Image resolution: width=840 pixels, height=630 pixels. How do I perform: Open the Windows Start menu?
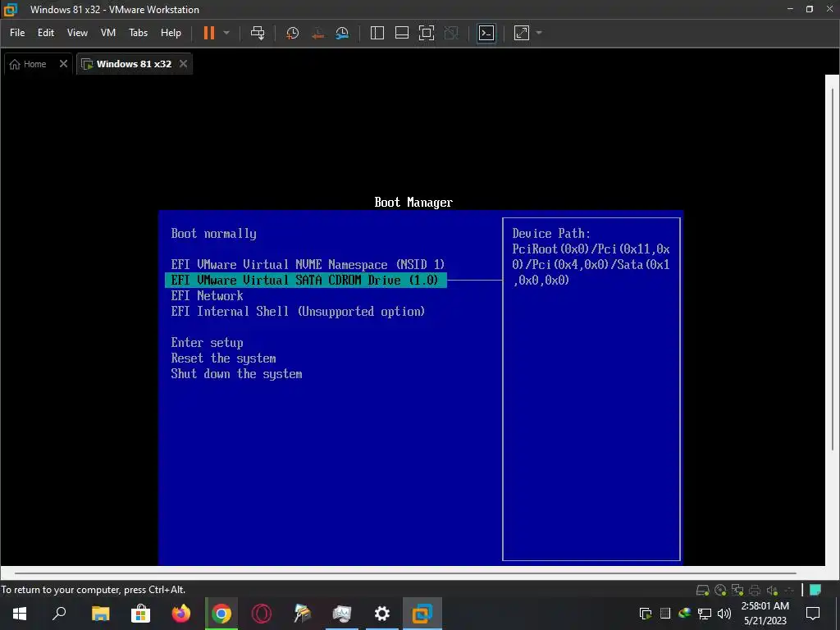coord(20,614)
